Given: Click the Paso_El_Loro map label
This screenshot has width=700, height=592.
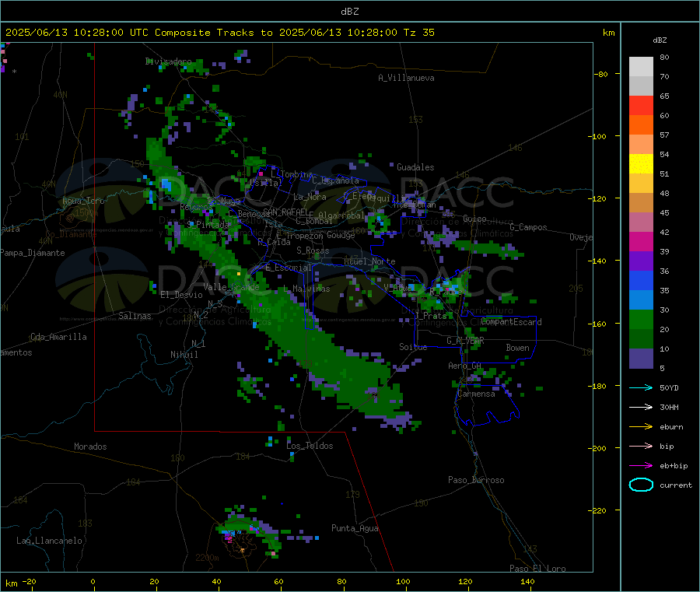Looking at the screenshot, I should (537, 569).
